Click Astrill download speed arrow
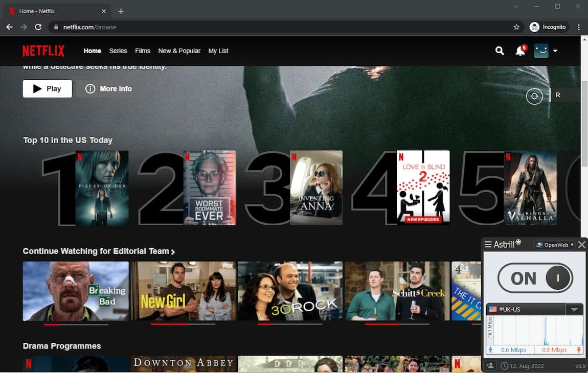This screenshot has width=588, height=373. (x=490, y=350)
